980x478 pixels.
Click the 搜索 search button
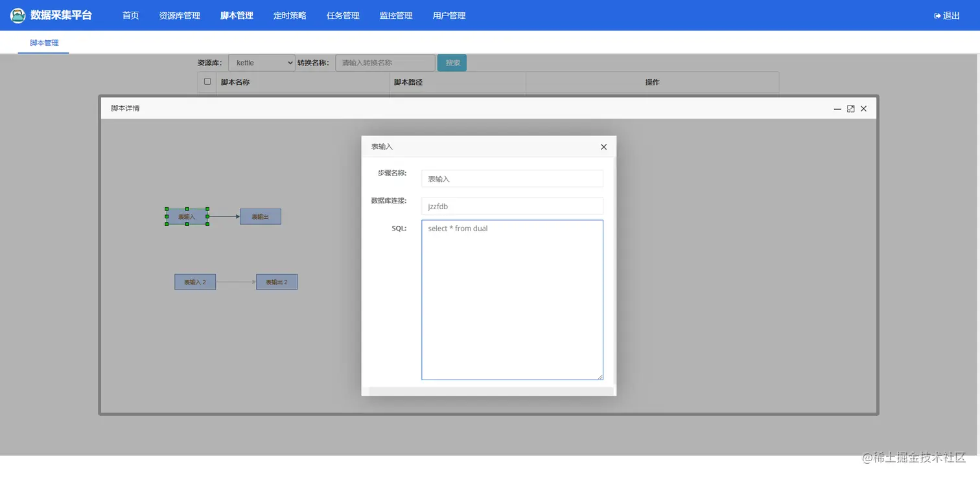452,63
